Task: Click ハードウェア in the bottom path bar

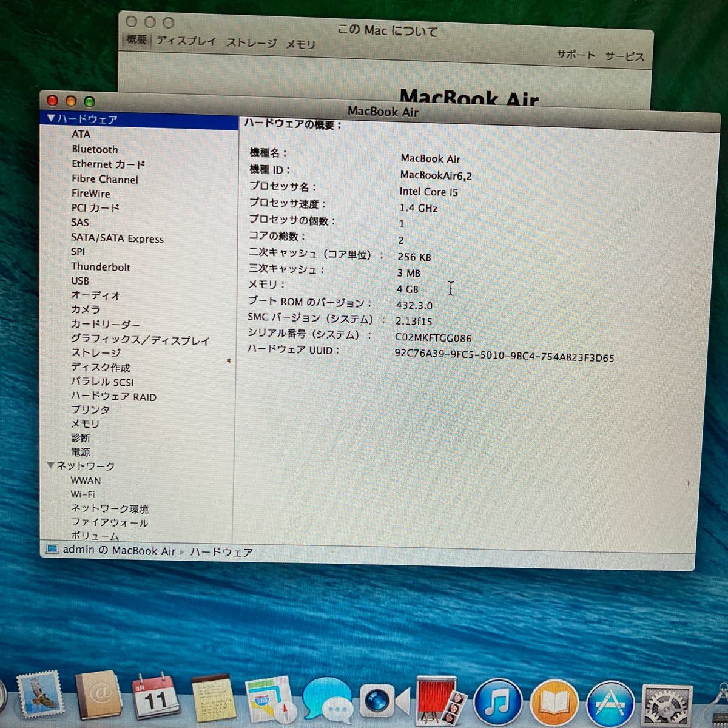Action: click(221, 552)
